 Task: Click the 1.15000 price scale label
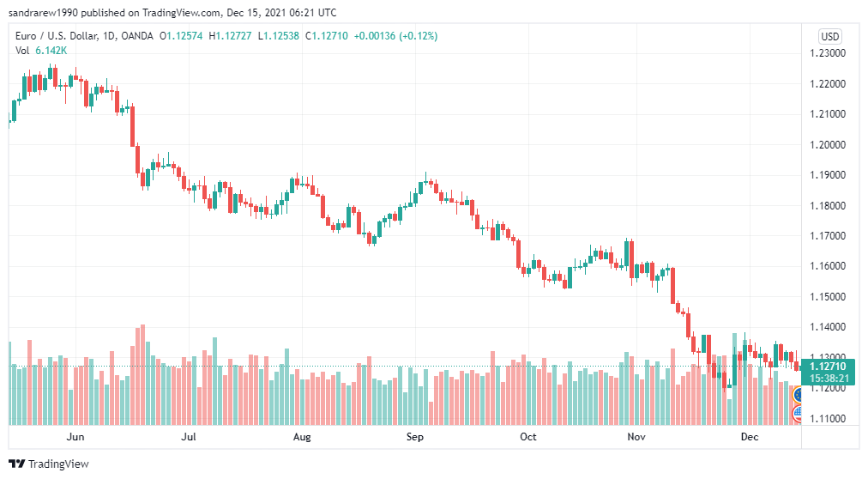pos(829,297)
